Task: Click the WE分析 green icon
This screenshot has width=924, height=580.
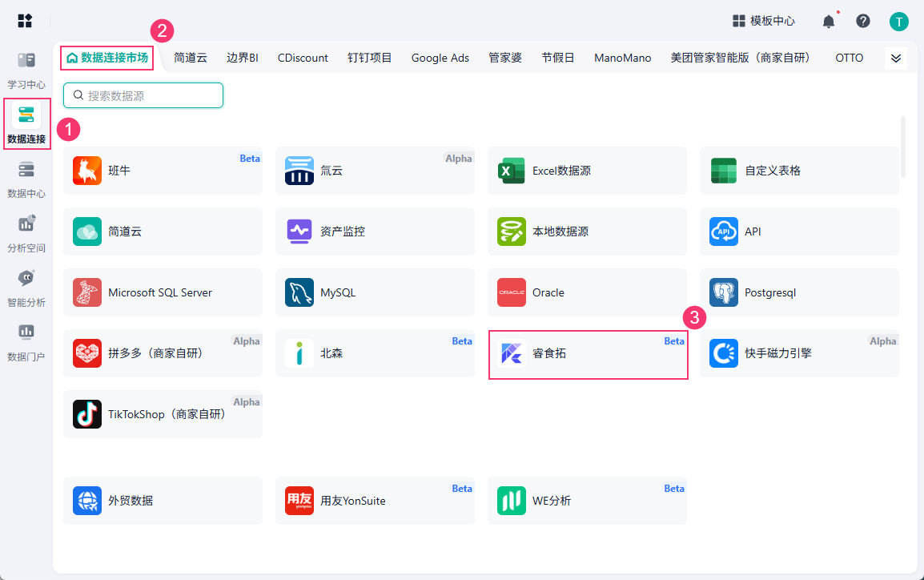Action: (512, 501)
